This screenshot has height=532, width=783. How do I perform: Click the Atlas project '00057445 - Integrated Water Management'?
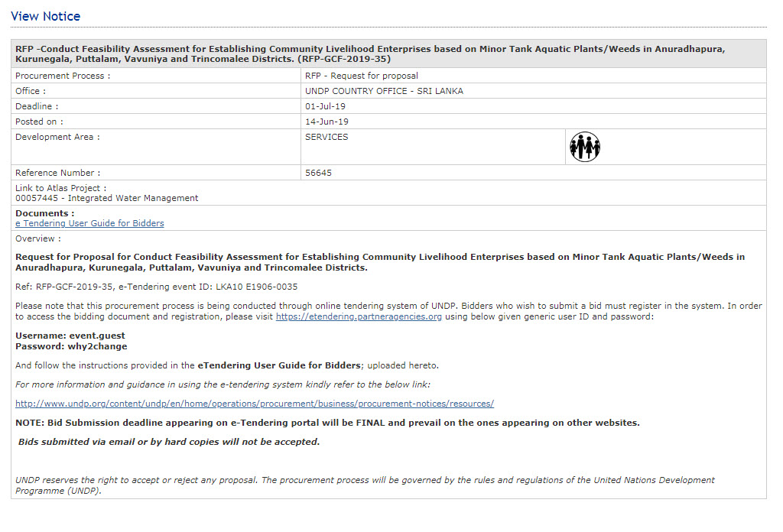(x=107, y=198)
